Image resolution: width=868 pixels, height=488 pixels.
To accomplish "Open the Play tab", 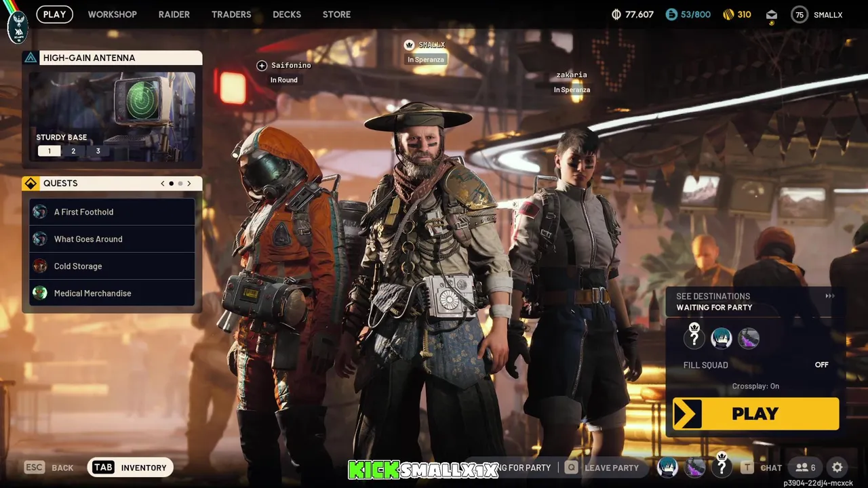I will pyautogui.click(x=54, y=14).
